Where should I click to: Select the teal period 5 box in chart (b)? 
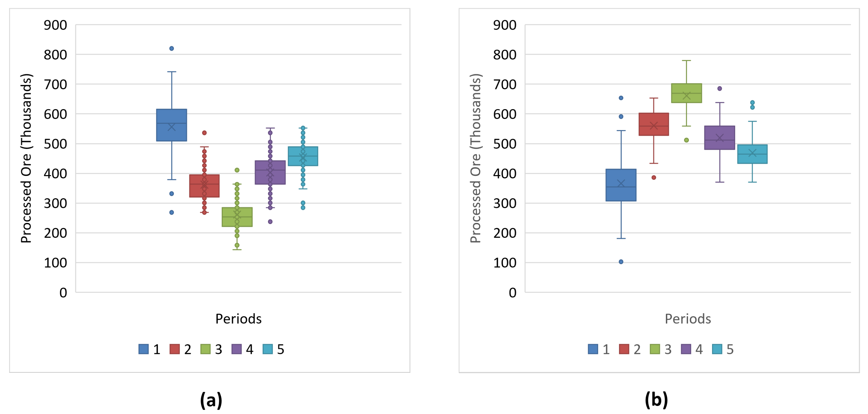click(x=753, y=154)
